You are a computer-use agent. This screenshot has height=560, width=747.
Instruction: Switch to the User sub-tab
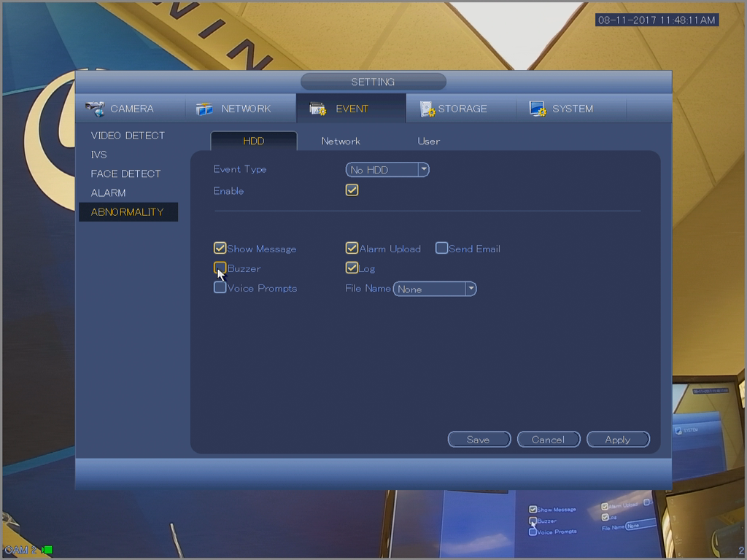[428, 141]
